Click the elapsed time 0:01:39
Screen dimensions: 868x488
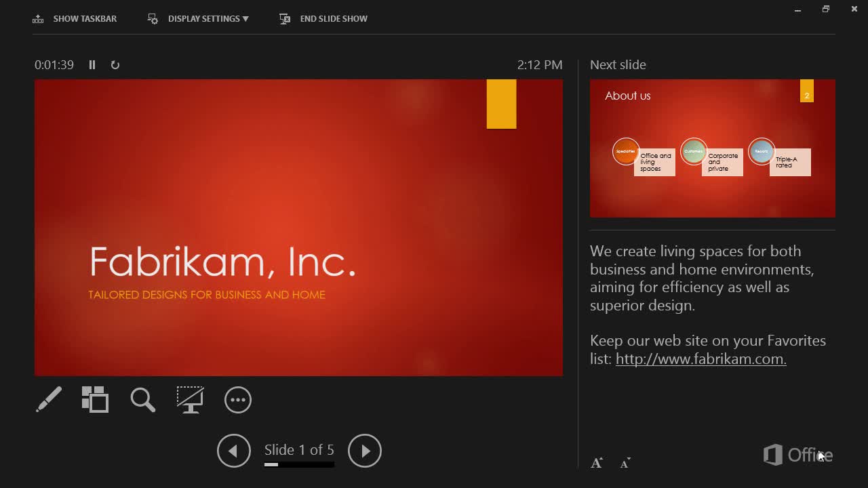54,65
